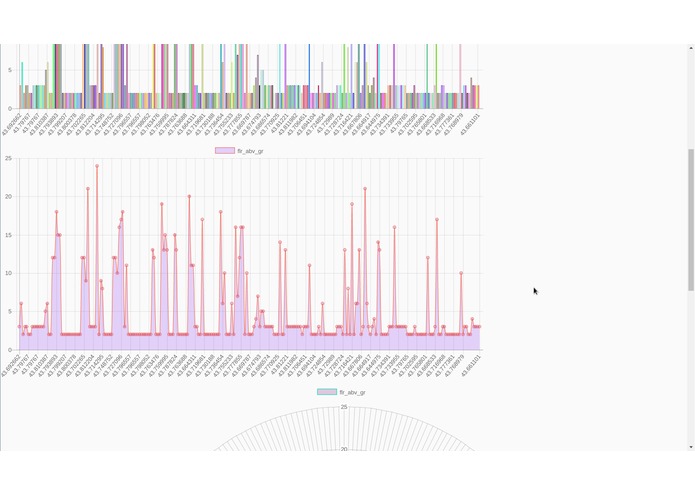Select the highest data point at value 24
Viewport: 695px width, 494px height.
point(97,166)
